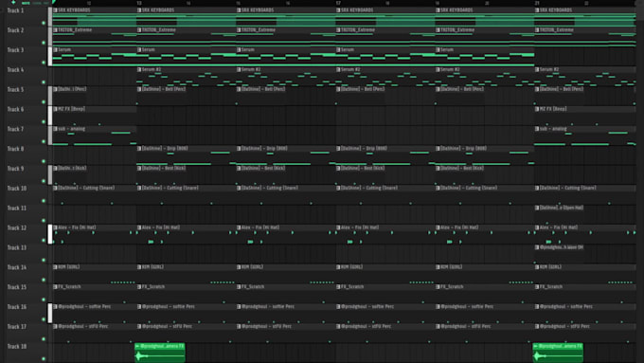Mute Track 9 with its green dot
Image resolution: width=644 pixels, height=363 pixels.
pyautogui.click(x=44, y=181)
